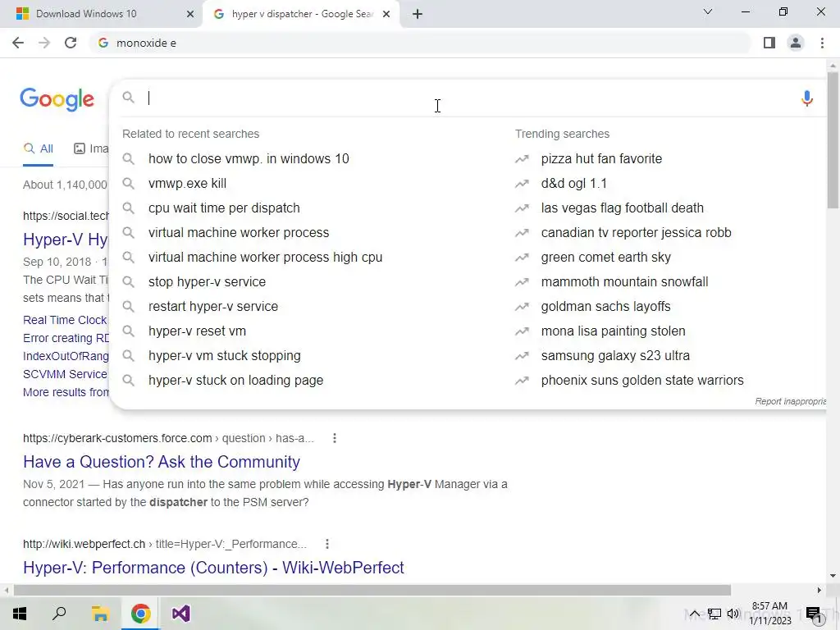840x630 pixels.
Task: Click the vertical page scrollbar
Action: click(833, 139)
